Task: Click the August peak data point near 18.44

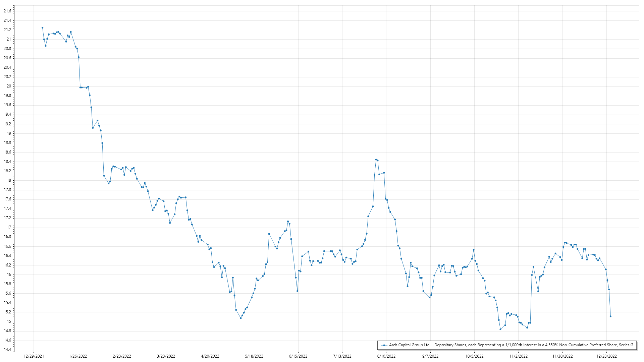Action: pos(376,160)
